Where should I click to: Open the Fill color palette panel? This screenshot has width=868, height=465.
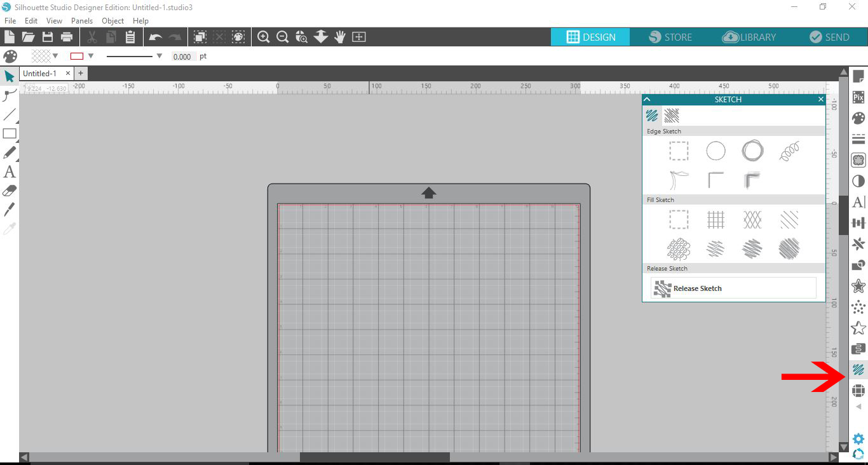858,119
